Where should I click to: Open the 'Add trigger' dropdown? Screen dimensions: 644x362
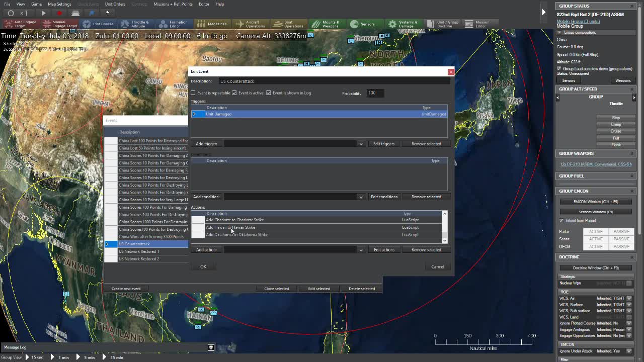pyautogui.click(x=361, y=144)
